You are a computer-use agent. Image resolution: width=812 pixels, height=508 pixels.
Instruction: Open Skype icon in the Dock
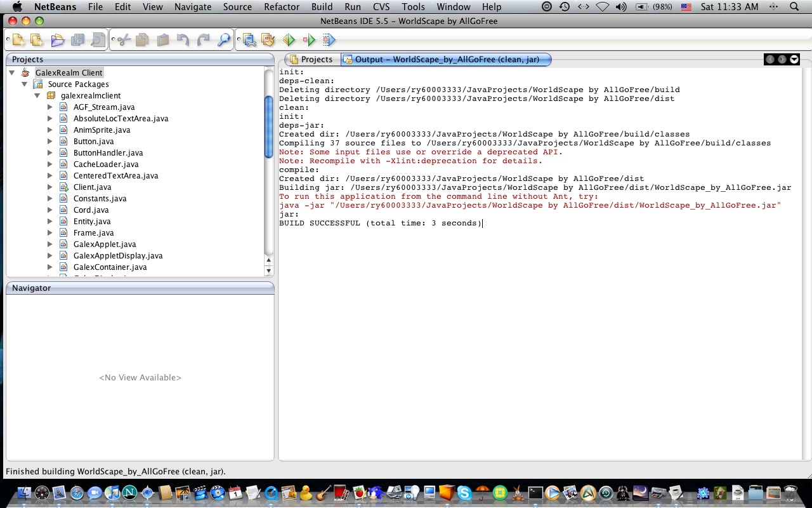tap(464, 493)
